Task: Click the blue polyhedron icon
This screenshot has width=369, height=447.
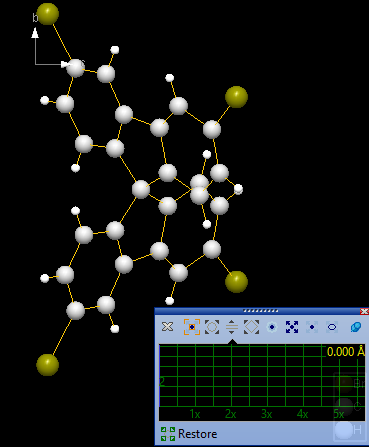Action: pos(356,327)
